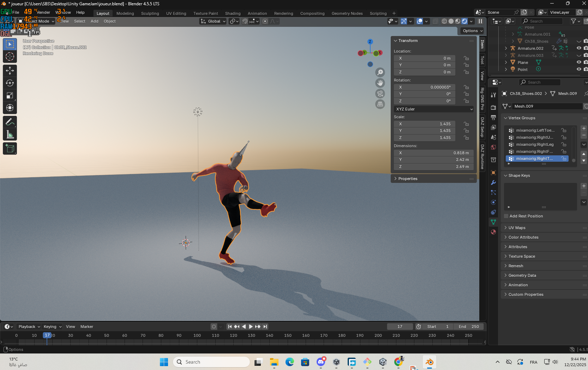Enable the Add Rest Position checkbox
Image resolution: width=588 pixels, height=370 pixels.
pyautogui.click(x=506, y=216)
